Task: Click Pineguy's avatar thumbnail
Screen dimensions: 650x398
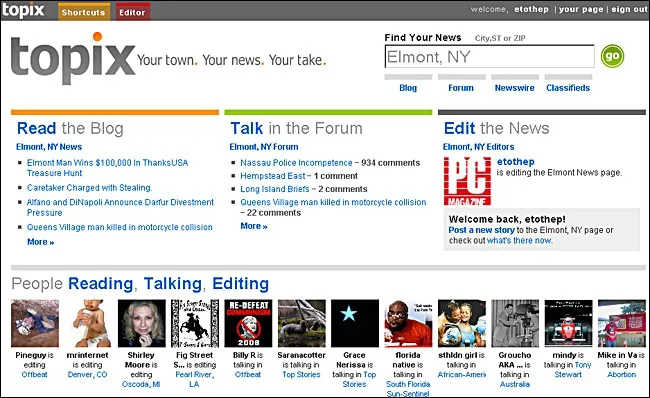Action: (x=35, y=323)
